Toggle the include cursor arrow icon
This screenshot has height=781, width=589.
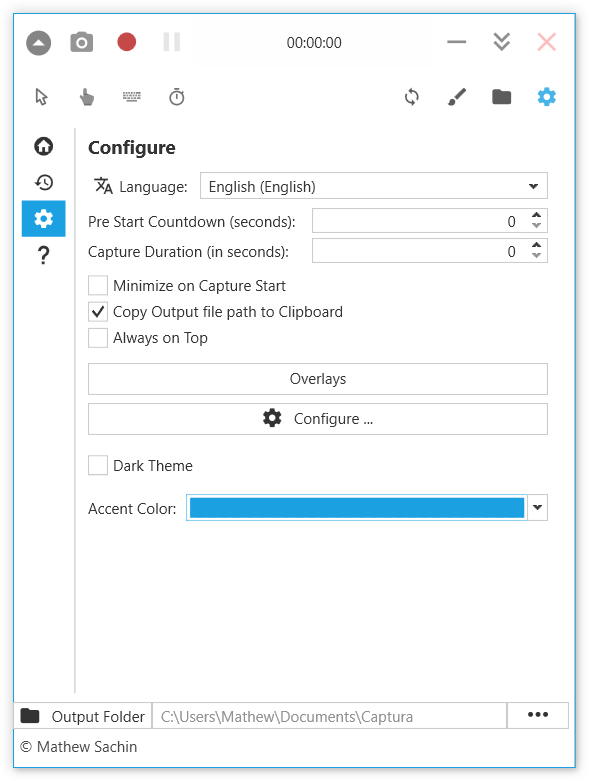click(x=41, y=97)
